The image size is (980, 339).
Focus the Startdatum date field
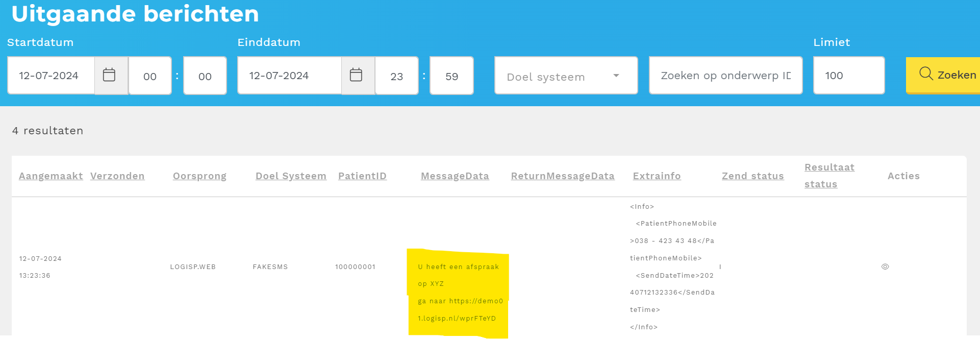click(x=51, y=76)
